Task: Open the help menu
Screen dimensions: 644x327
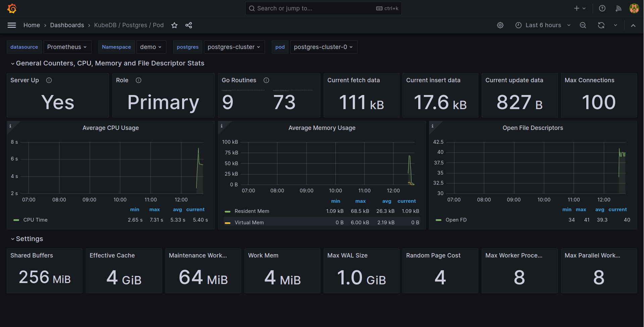Action: pyautogui.click(x=602, y=8)
